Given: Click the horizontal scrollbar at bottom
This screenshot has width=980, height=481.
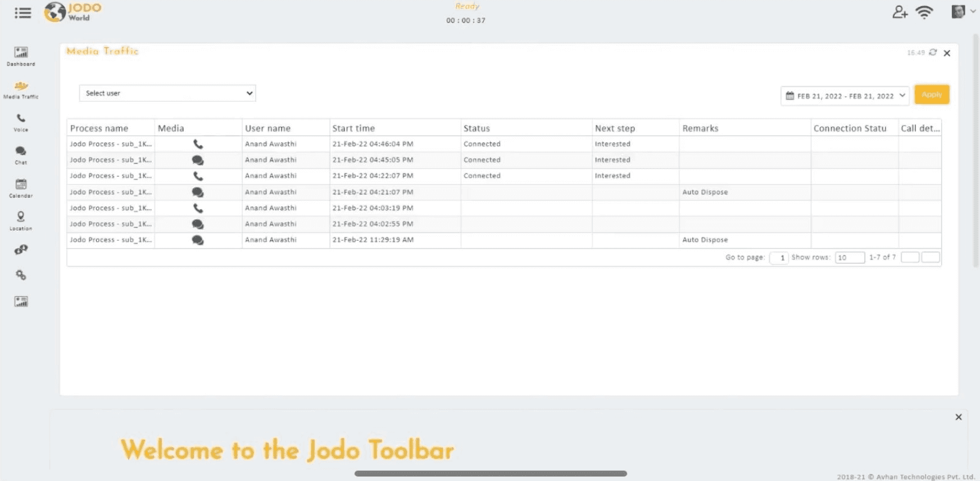Looking at the screenshot, I should (x=491, y=473).
